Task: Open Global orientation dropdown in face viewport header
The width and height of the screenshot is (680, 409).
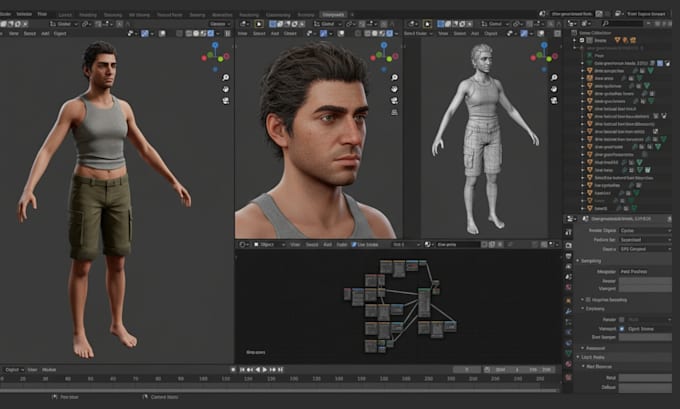Action: pos(327,24)
